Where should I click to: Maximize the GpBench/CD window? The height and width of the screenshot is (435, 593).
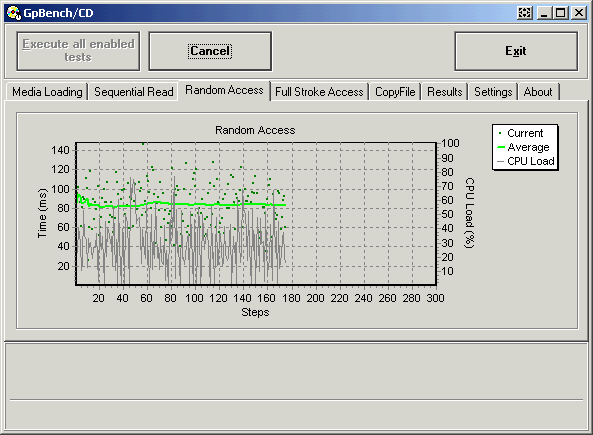tap(561, 13)
